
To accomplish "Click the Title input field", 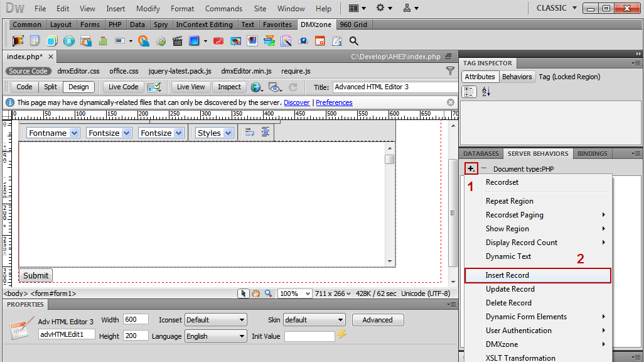I will [394, 87].
